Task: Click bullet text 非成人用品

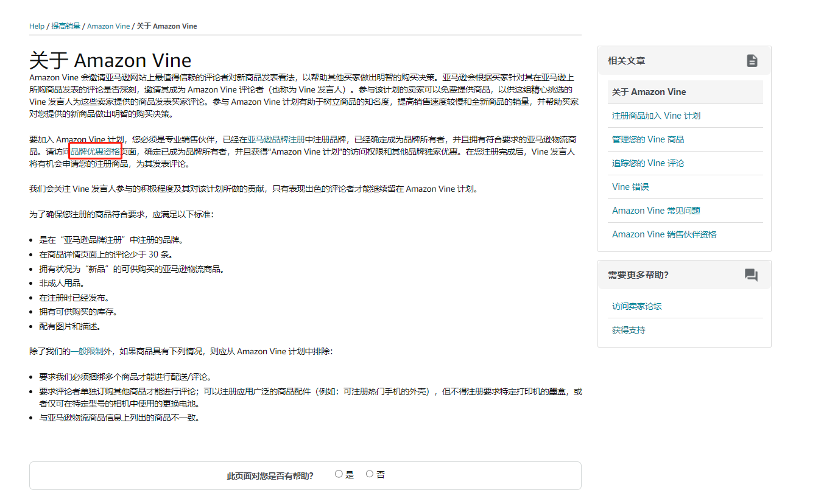Action: click(62, 283)
